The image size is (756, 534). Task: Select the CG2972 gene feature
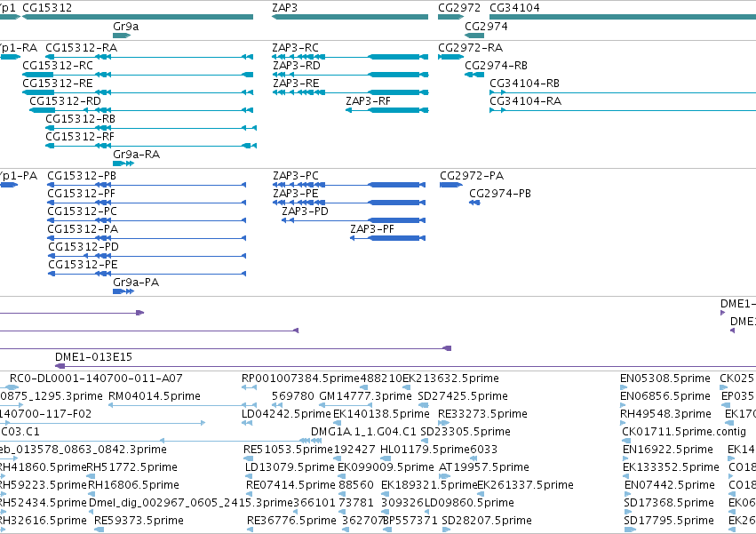450,17
